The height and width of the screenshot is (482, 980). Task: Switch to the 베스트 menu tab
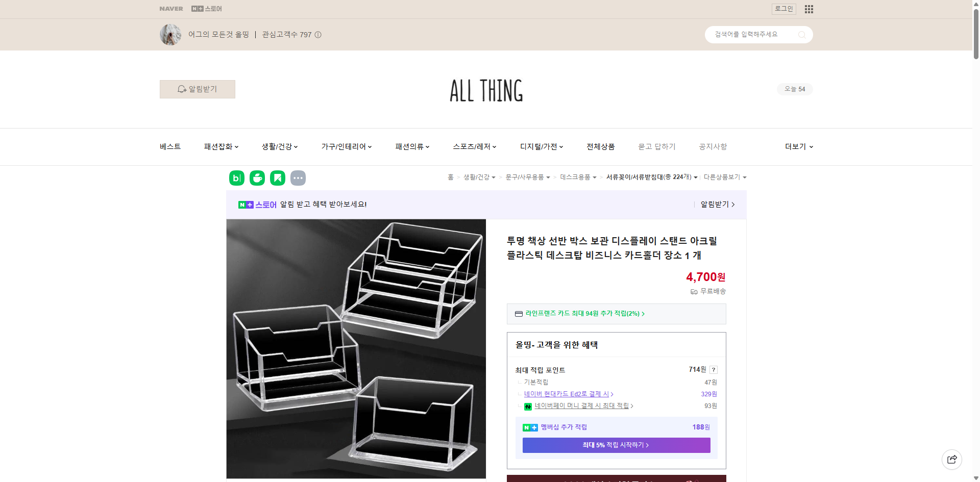169,146
